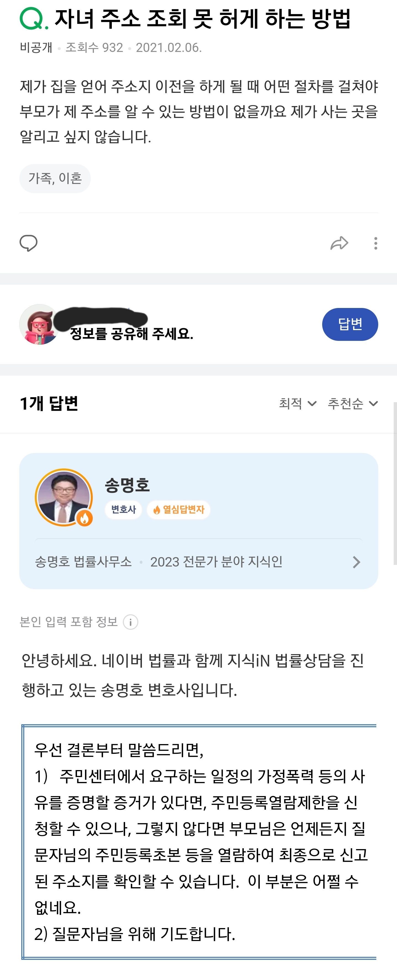Tap the cartoon user avatar
Viewport: 397px width, 980px height.
(x=39, y=325)
